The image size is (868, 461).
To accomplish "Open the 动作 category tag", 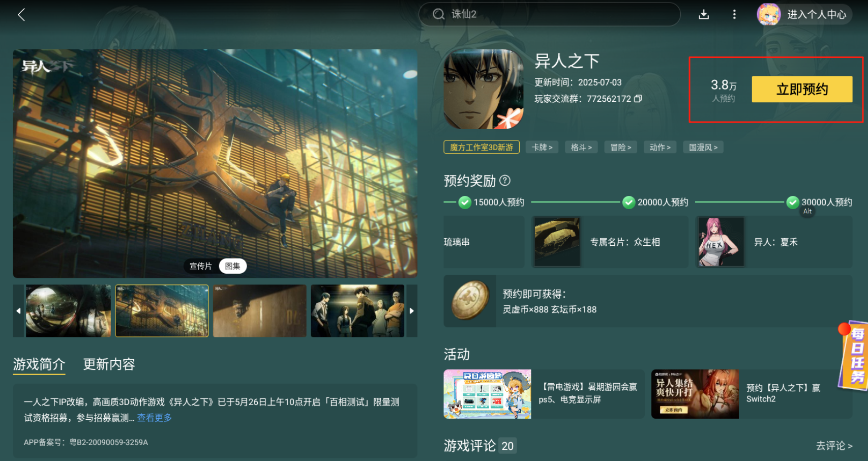I will tap(660, 147).
